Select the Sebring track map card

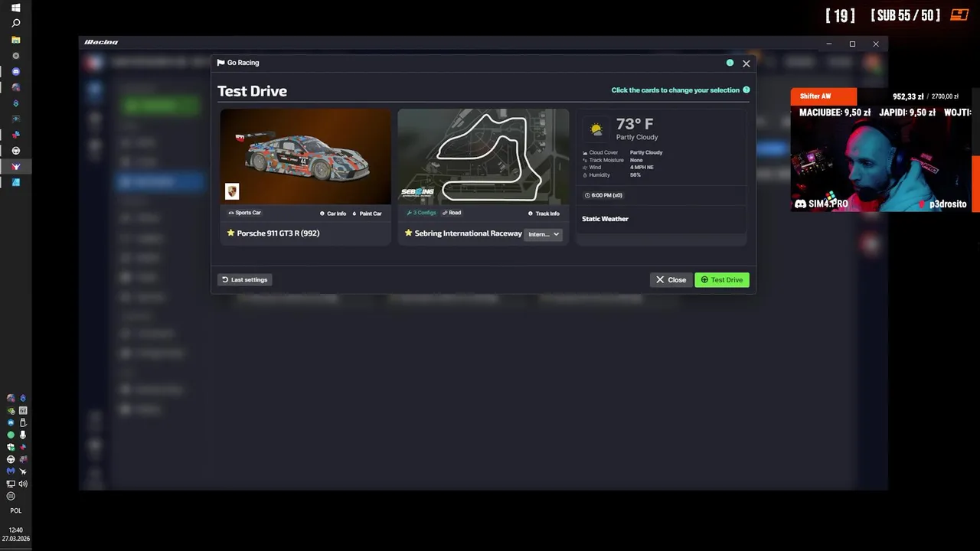(483, 157)
